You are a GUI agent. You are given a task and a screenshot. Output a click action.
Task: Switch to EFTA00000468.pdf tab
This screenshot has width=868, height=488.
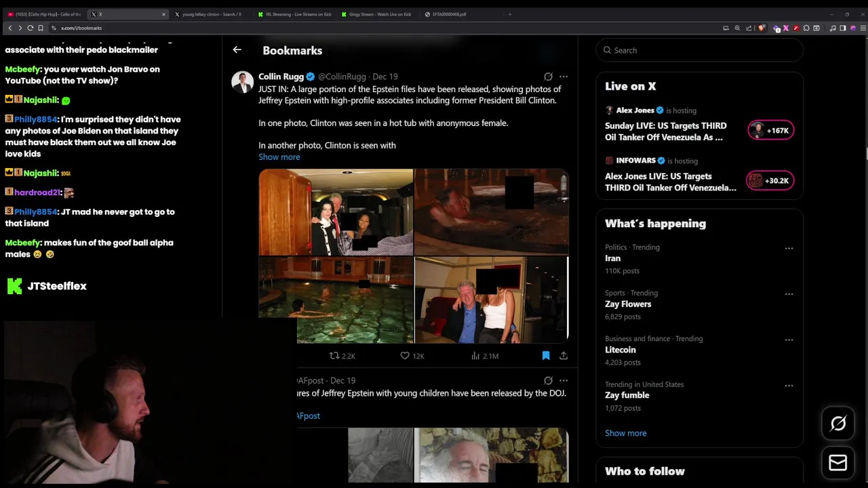(x=461, y=14)
